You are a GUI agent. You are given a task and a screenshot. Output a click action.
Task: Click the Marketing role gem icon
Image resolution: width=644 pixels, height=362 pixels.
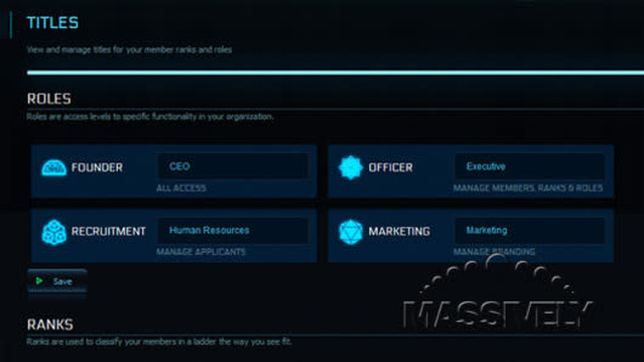coord(351,231)
